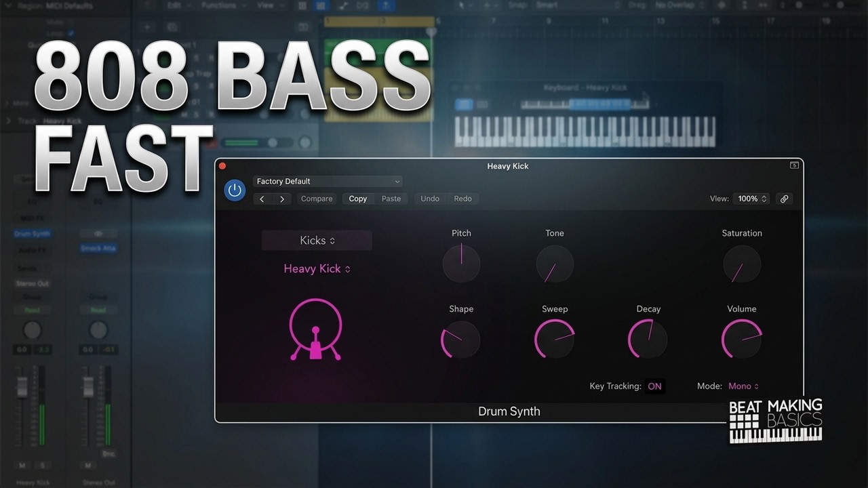Viewport: 868px width, 488px height.
Task: Solo the Heavy Kick channel strip
Action: (x=41, y=466)
